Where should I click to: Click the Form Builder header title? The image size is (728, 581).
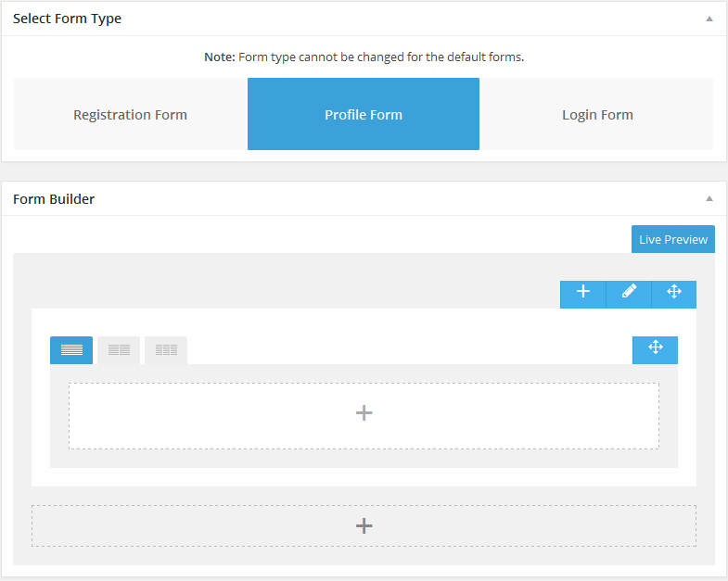pyautogui.click(x=54, y=198)
